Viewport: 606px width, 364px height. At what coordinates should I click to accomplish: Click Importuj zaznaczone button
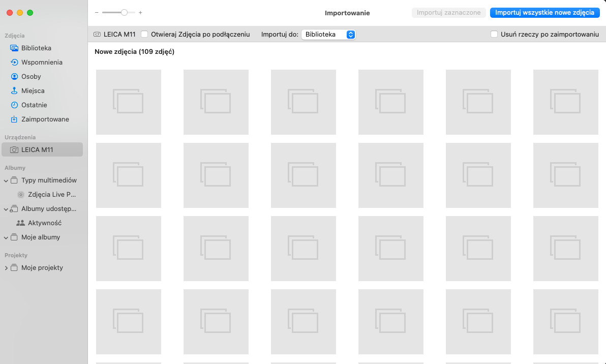pos(449,13)
